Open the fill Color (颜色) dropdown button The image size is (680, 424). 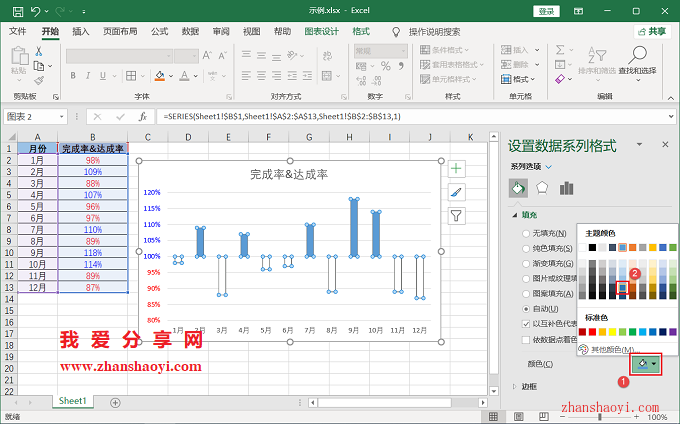(x=646, y=364)
